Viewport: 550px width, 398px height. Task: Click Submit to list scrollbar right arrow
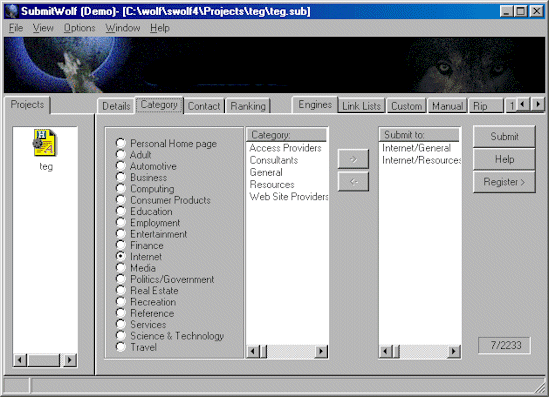454,351
